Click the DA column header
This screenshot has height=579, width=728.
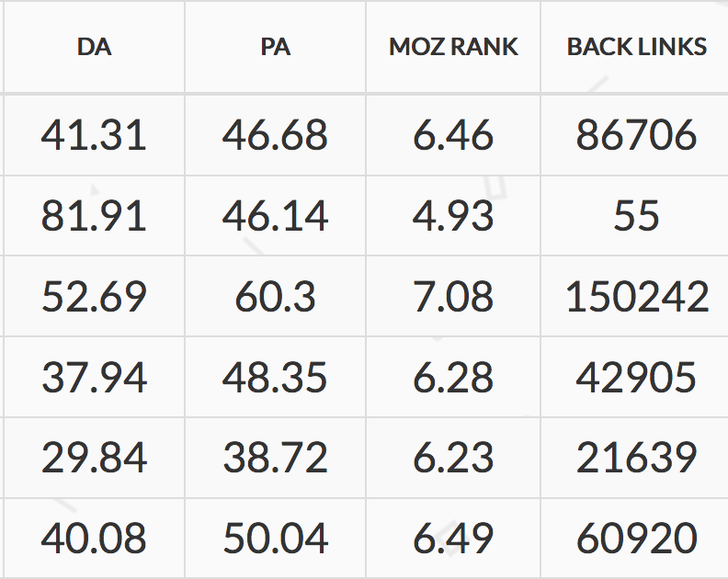click(x=95, y=47)
